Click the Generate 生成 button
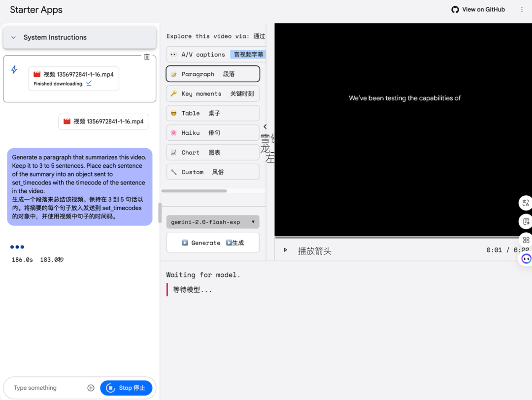The height and width of the screenshot is (400, 532). [213, 243]
